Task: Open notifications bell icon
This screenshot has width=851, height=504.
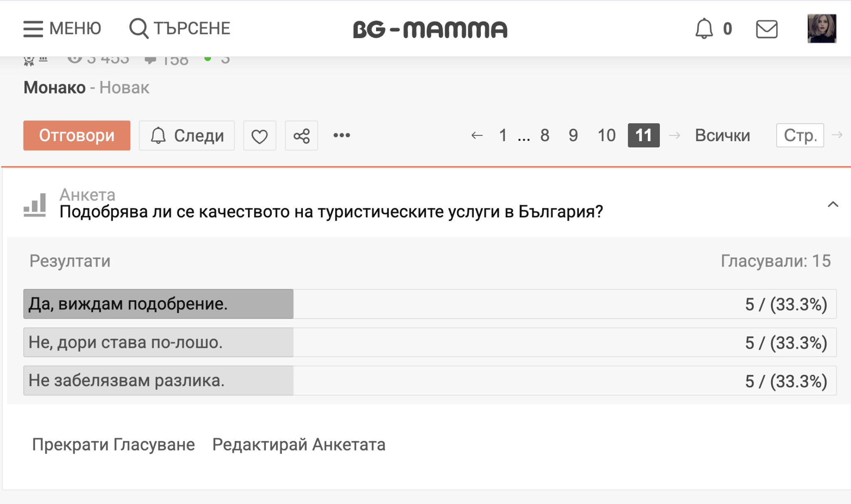Action: coord(704,29)
